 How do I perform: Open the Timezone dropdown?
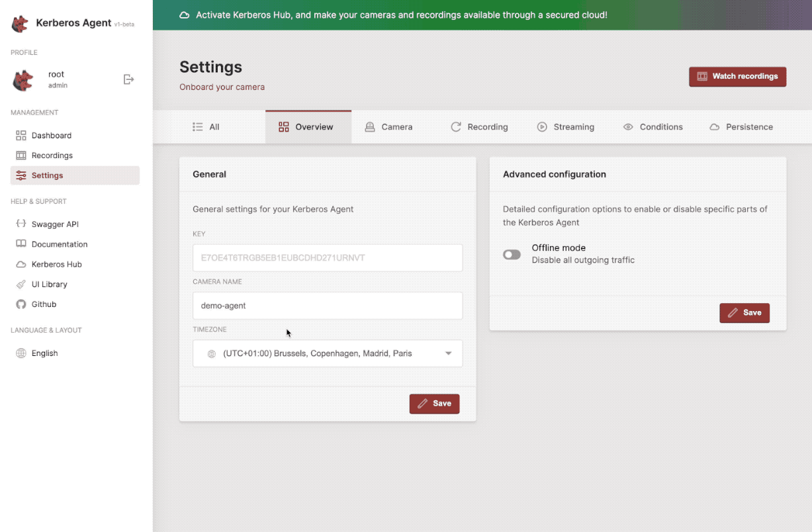click(x=327, y=353)
